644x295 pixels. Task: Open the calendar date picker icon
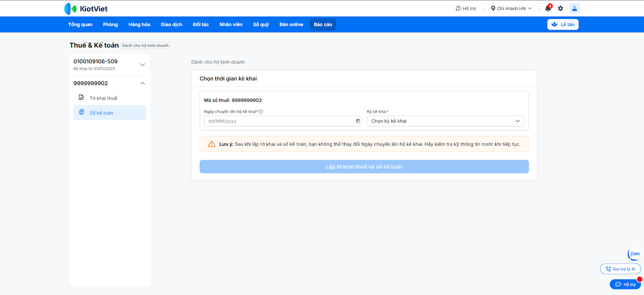coord(358,121)
